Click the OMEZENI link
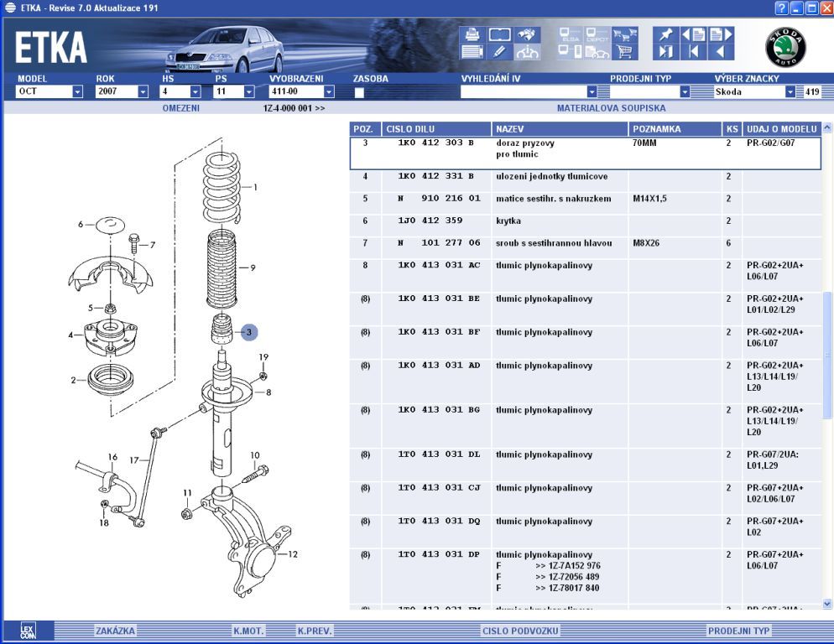 (180, 108)
